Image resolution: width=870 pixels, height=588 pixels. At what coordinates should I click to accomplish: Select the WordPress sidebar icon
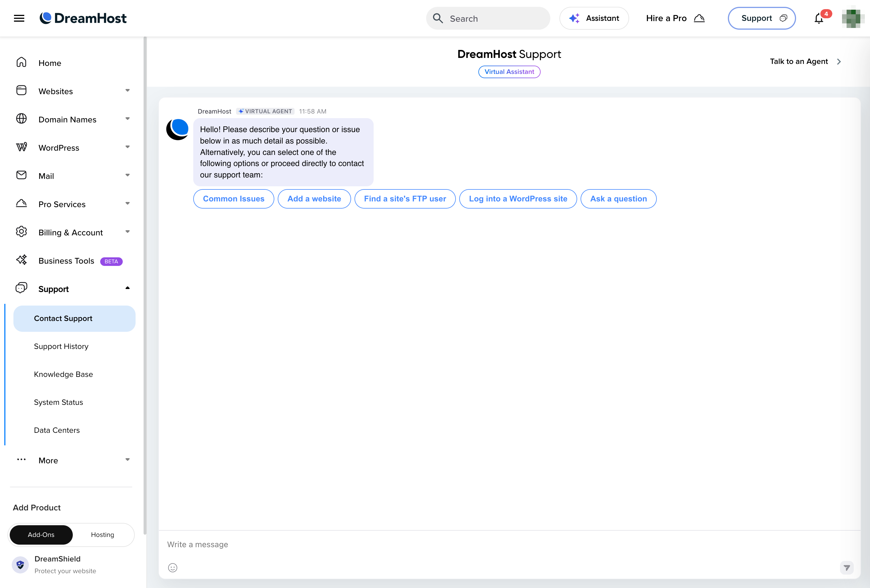coord(21,147)
